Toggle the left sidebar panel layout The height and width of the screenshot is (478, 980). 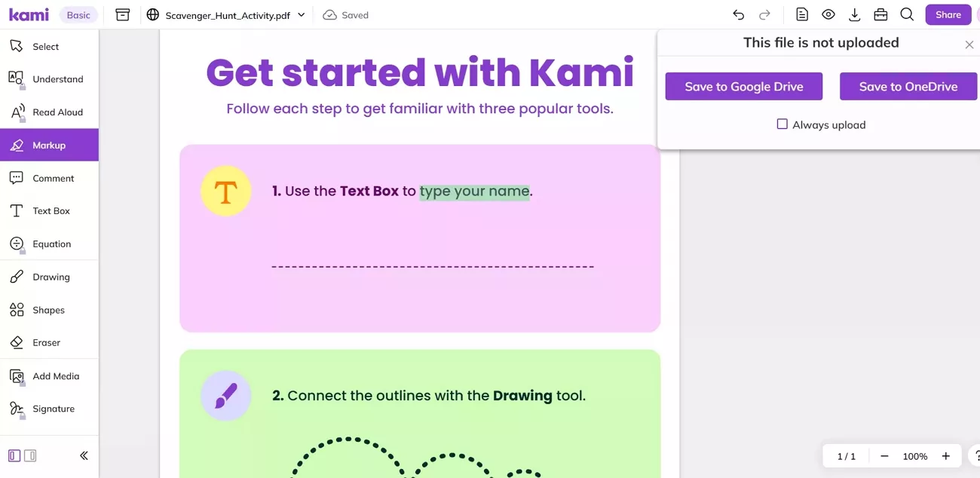pyautogui.click(x=14, y=455)
